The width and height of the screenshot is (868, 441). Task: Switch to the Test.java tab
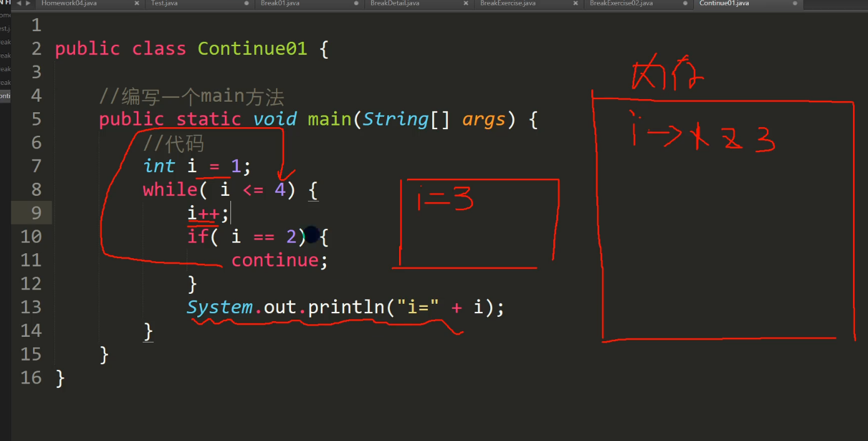165,3
